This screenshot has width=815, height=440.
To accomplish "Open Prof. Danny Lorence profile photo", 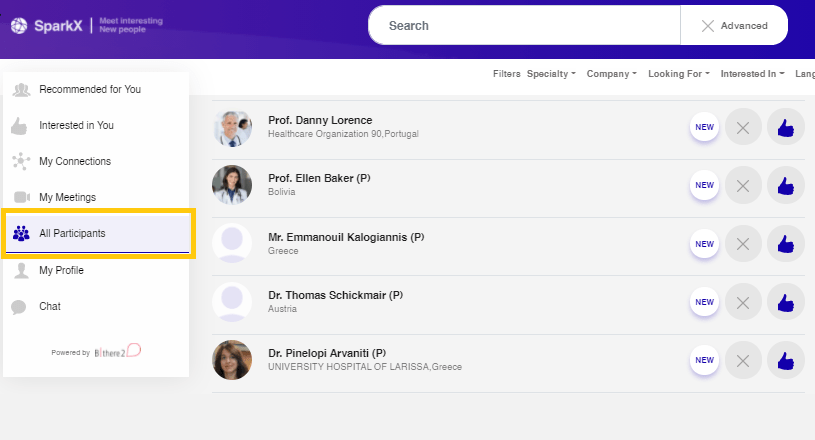I will 232,127.
